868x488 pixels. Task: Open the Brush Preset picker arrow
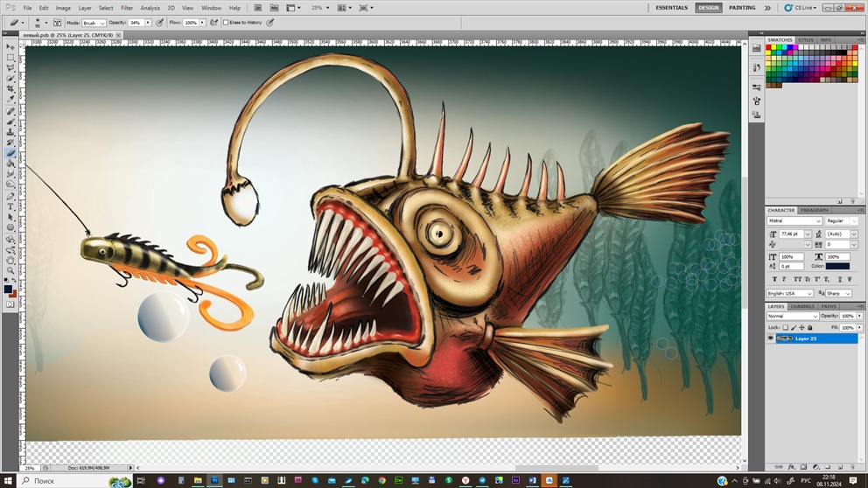coord(46,23)
